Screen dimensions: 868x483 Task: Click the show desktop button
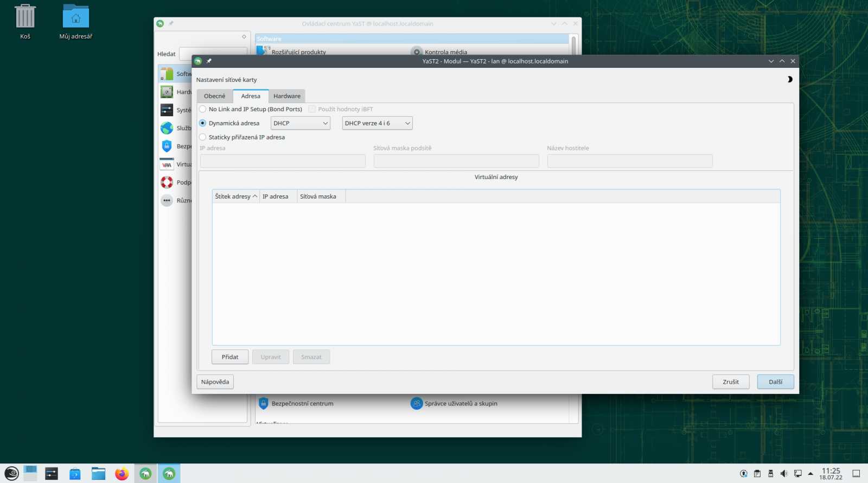tap(856, 474)
